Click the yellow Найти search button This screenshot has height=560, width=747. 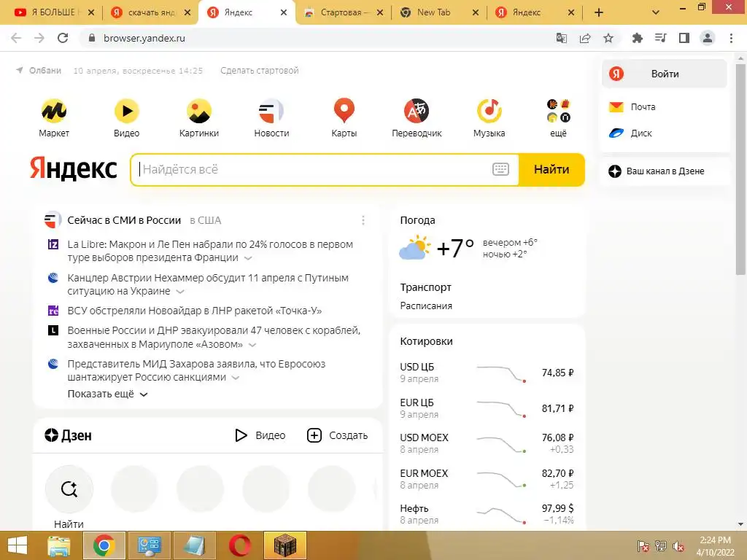(x=551, y=169)
